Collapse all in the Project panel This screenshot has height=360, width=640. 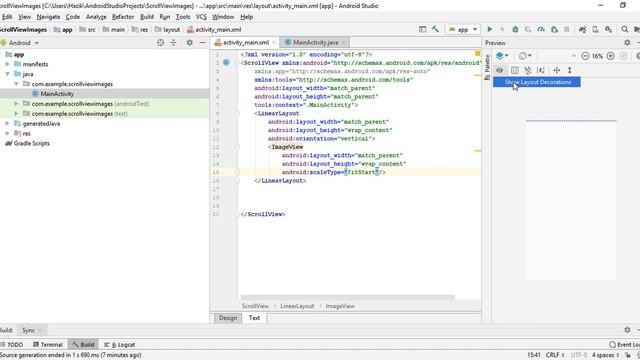(x=173, y=42)
